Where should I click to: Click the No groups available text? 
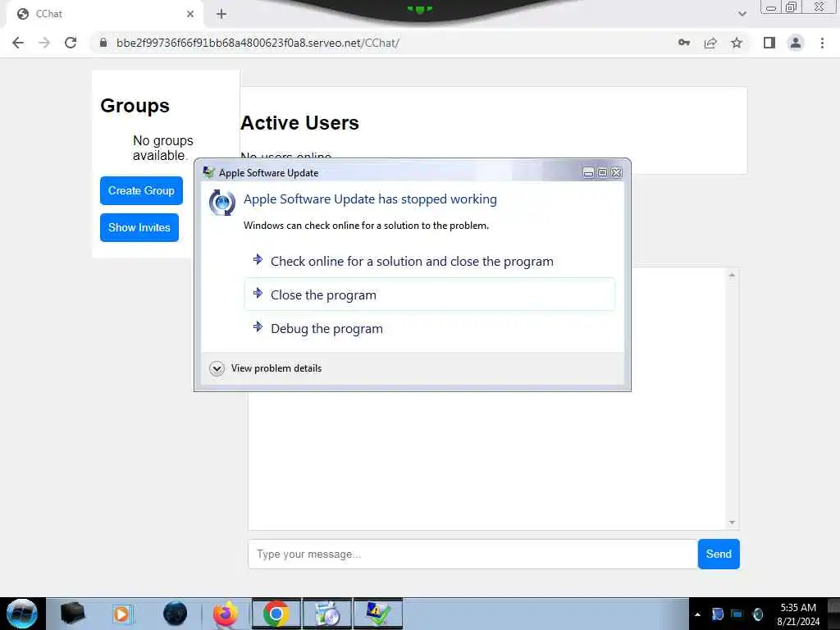163,148
